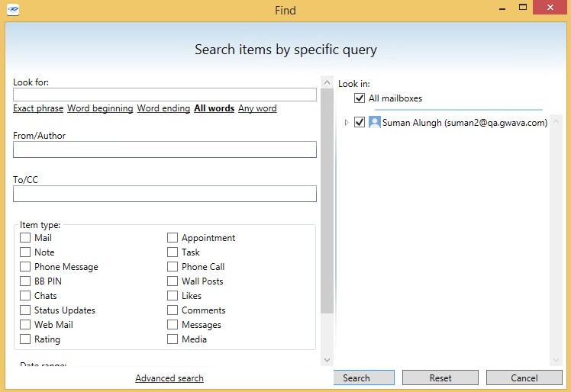Maximize the Find window
Screen dimensions: 571x392
pyautogui.click(x=523, y=7)
